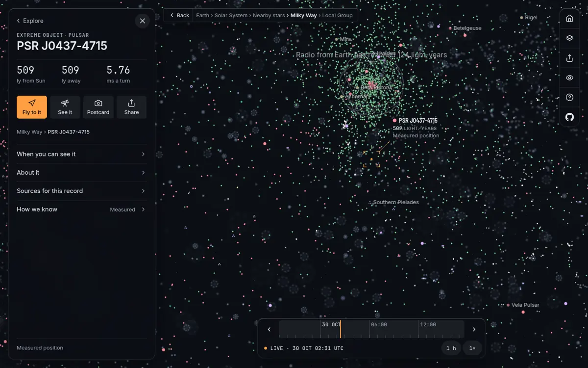The width and height of the screenshot is (588, 368).
Task: Change the 1× playback speed
Action: coord(472,348)
